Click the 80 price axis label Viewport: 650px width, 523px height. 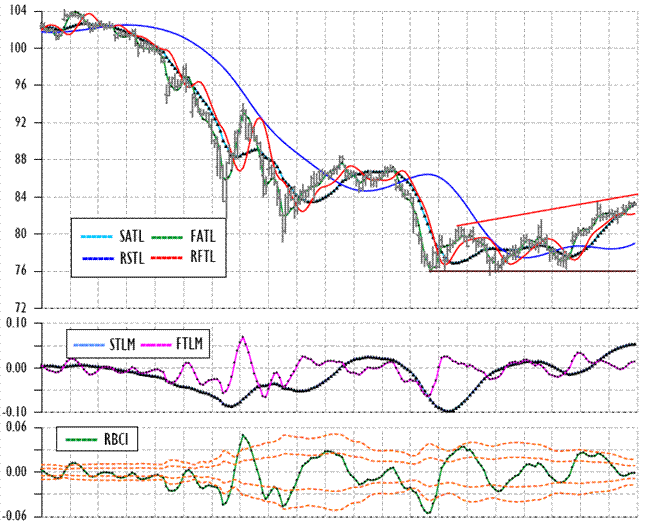click(x=22, y=234)
